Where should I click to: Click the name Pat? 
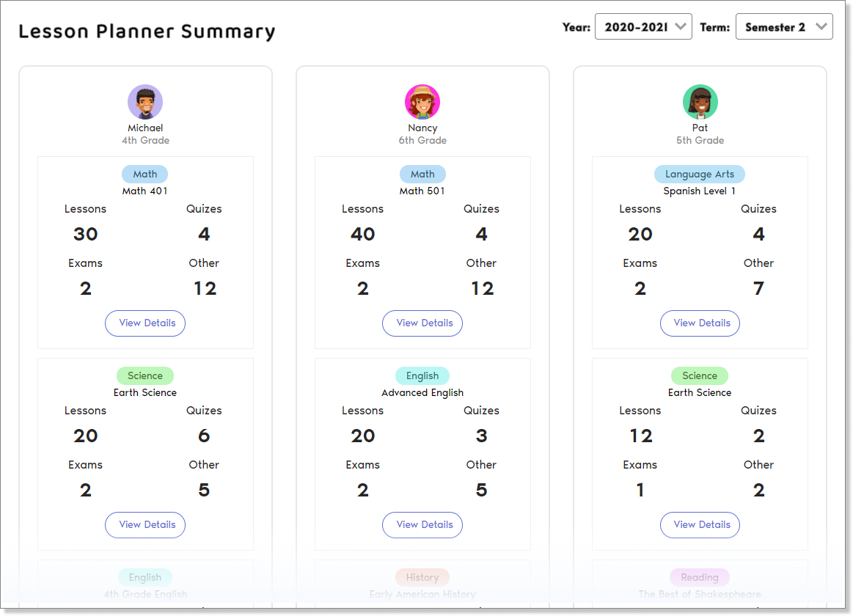coord(700,128)
